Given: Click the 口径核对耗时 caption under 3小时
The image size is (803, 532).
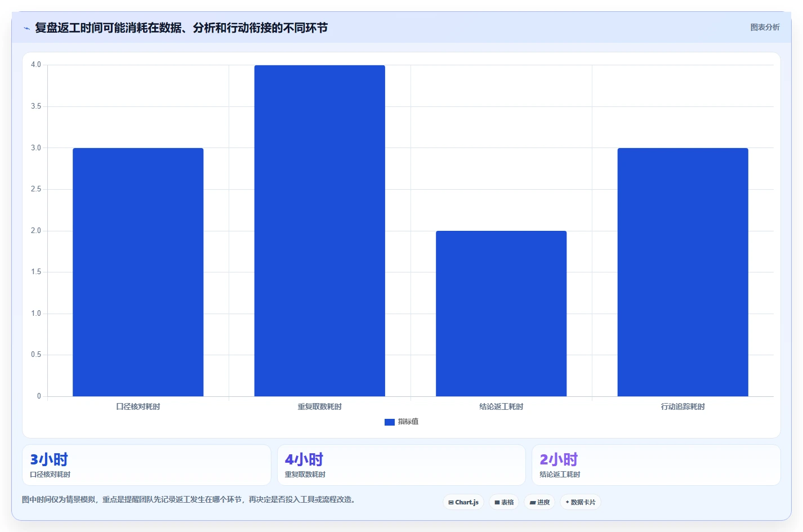Looking at the screenshot, I should (50, 475).
